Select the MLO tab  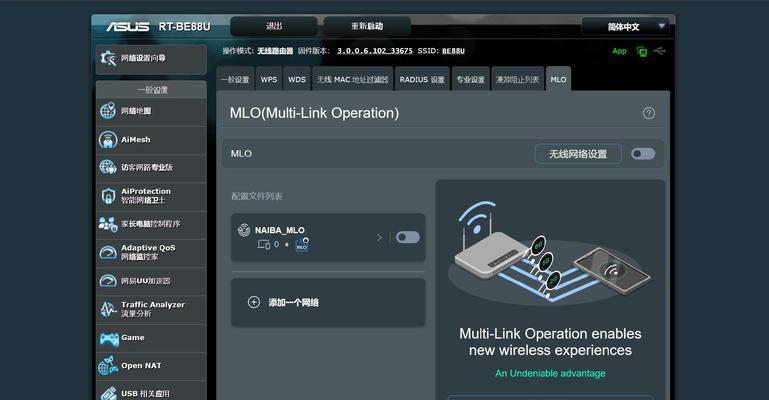[558, 79]
